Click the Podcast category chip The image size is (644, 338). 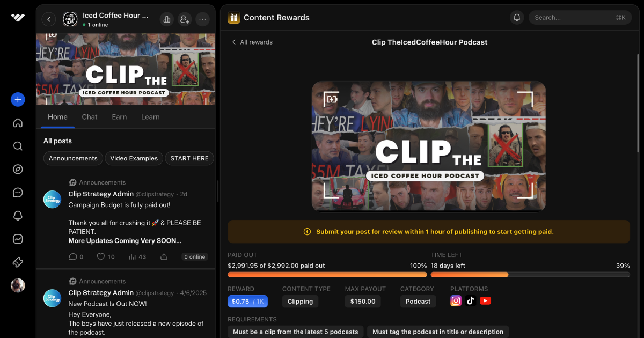tap(418, 302)
